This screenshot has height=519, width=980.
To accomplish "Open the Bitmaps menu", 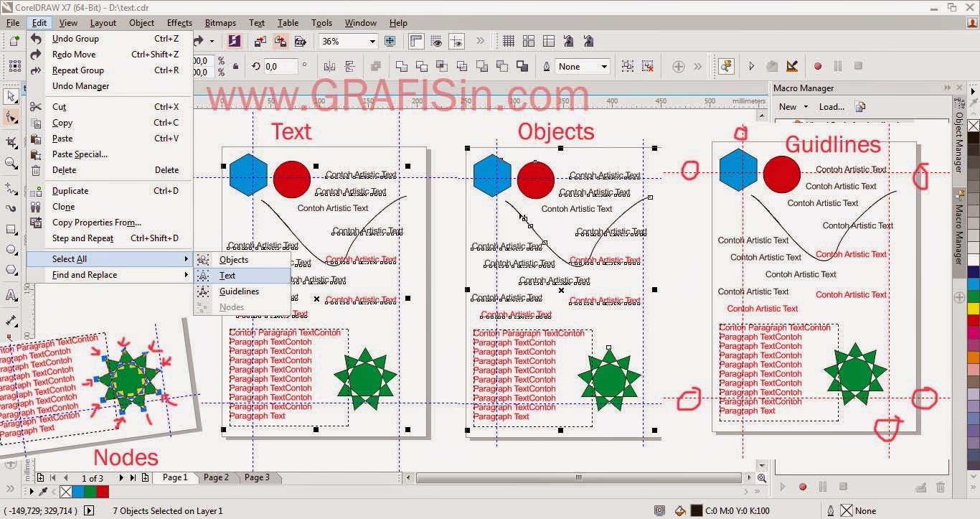I will pos(220,23).
